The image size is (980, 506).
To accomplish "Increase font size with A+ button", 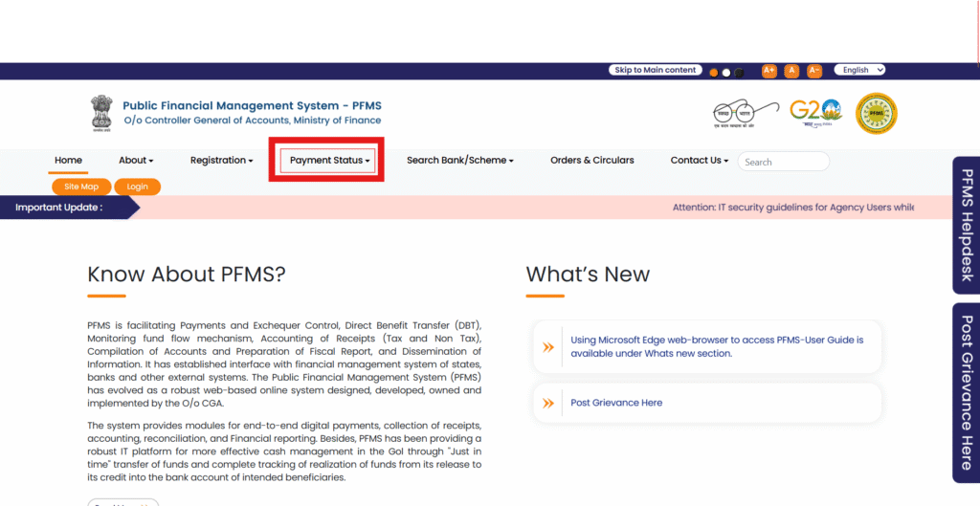I will click(768, 71).
